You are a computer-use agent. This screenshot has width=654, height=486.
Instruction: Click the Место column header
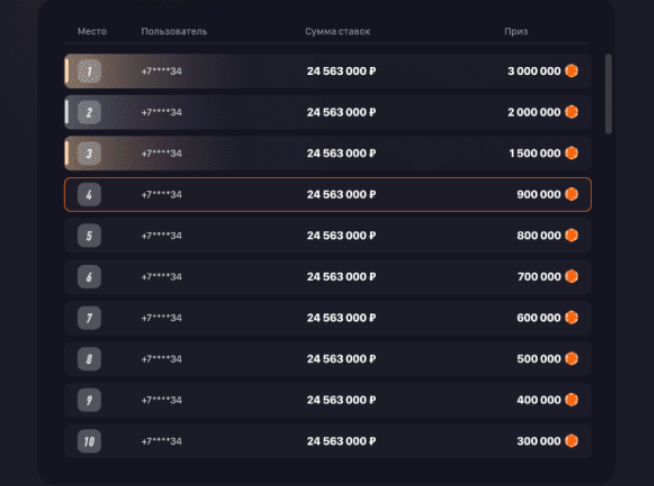coord(92,31)
